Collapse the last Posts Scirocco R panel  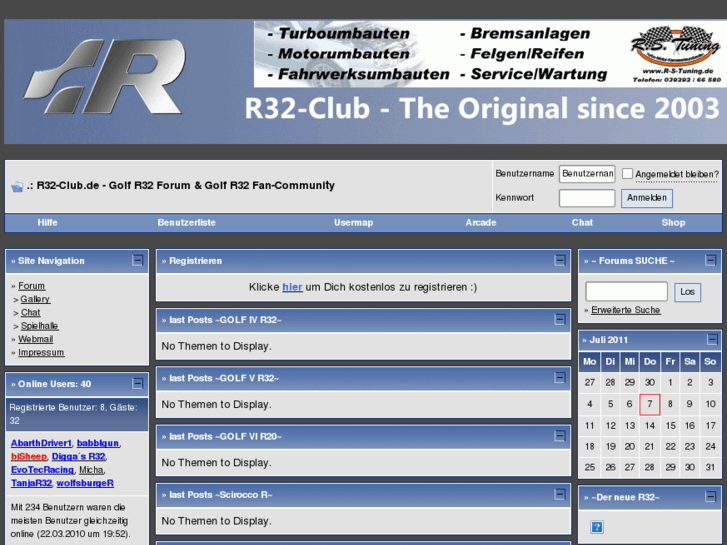tap(560, 494)
